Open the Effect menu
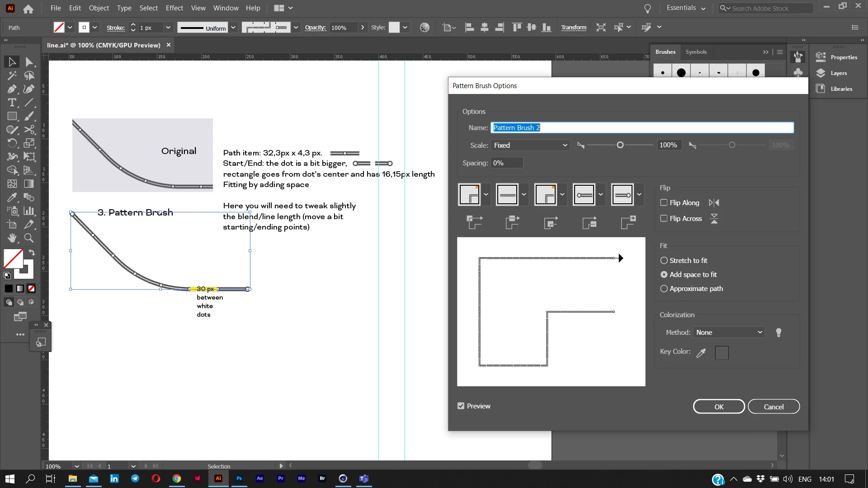Viewport: 868px width, 488px height. coord(174,8)
